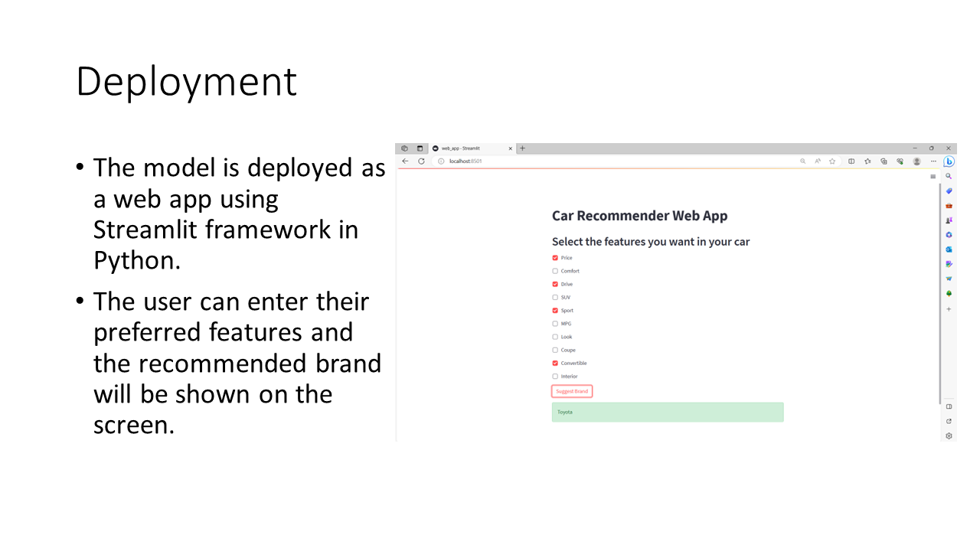
Task: Open the Outlook icon in the sidebar
Action: coord(949,249)
